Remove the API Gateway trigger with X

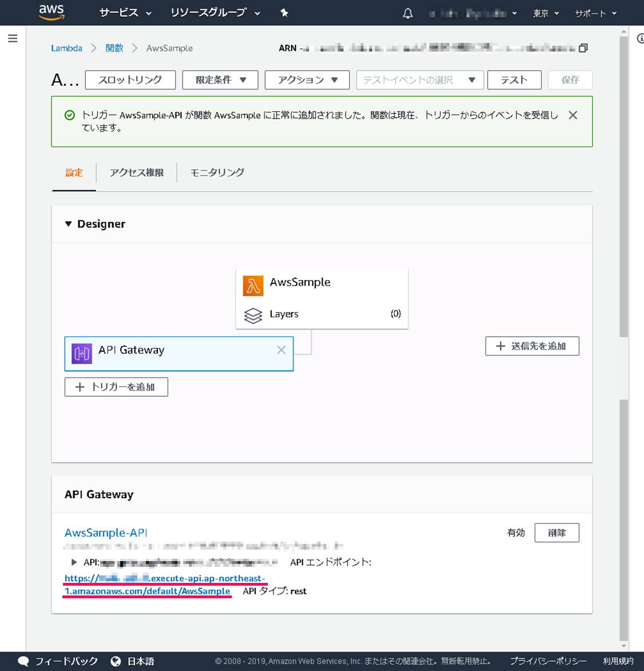pyautogui.click(x=281, y=350)
